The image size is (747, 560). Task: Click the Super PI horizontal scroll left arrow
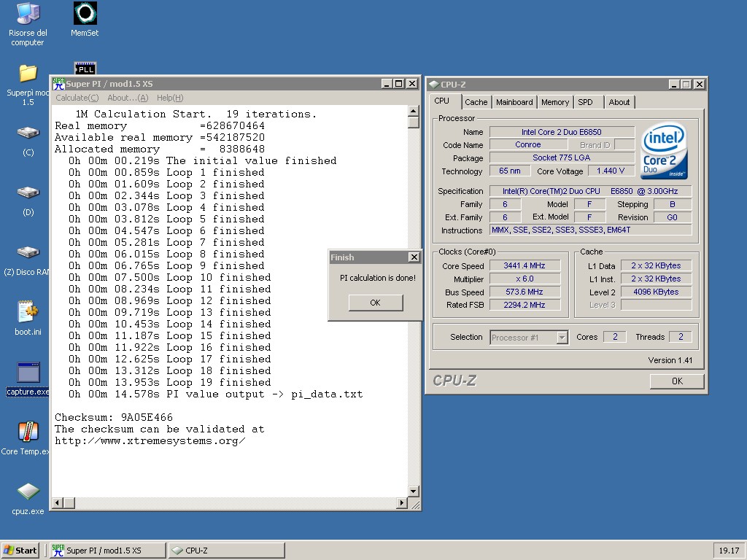point(58,503)
